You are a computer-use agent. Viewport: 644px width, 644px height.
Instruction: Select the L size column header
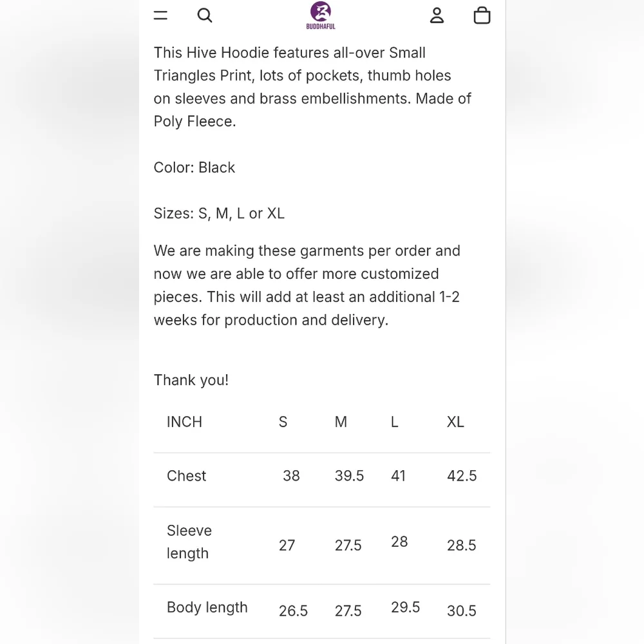(394, 422)
